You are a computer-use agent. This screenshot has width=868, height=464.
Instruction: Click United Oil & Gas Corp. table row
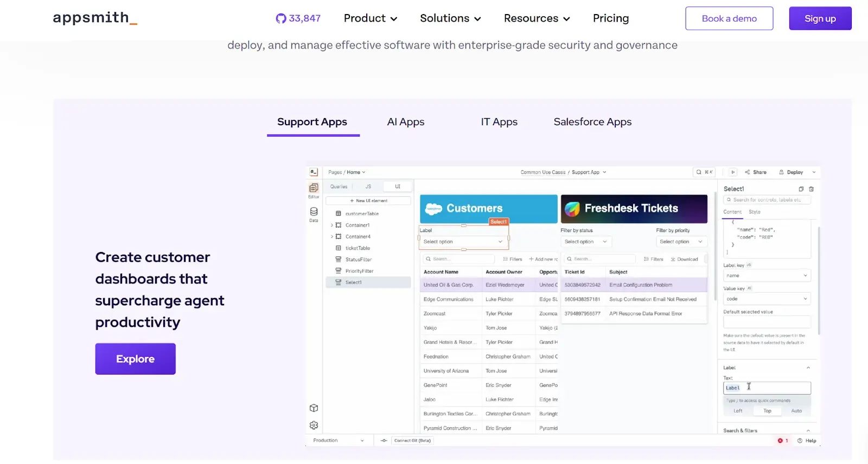click(490, 285)
